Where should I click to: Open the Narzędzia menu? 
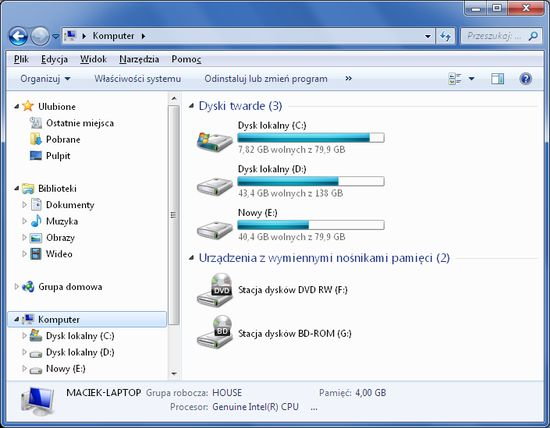(139, 59)
